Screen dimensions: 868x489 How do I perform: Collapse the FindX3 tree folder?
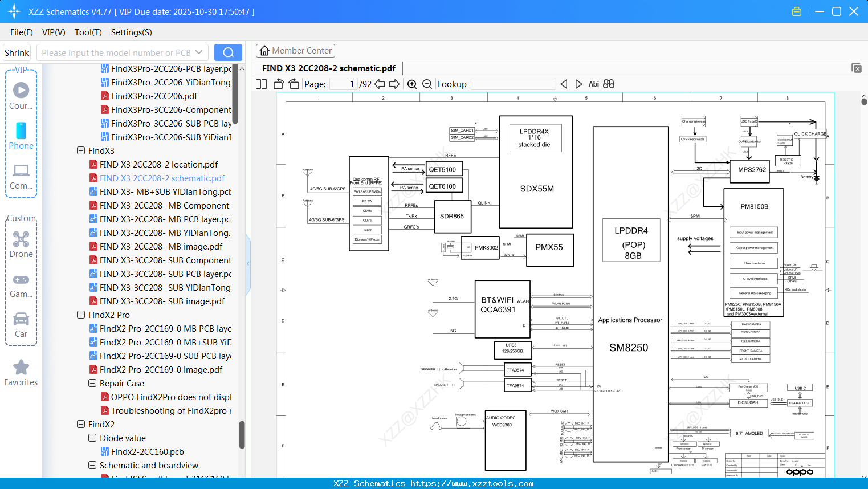(x=81, y=151)
